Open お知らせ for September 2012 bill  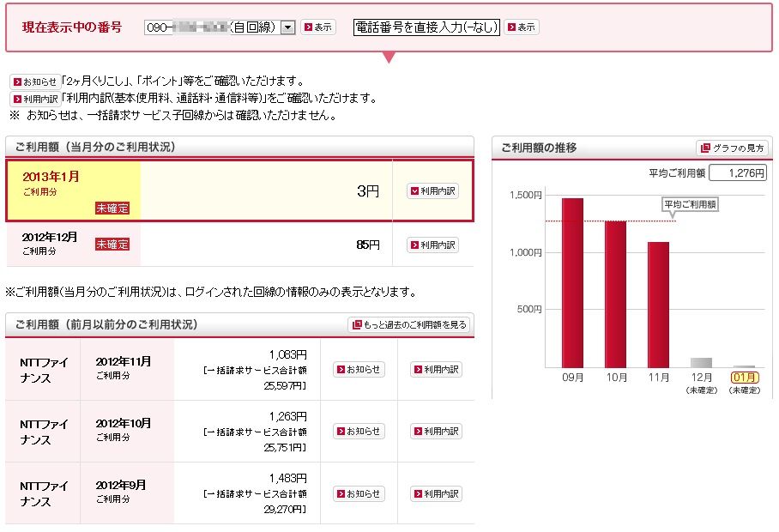359,494
